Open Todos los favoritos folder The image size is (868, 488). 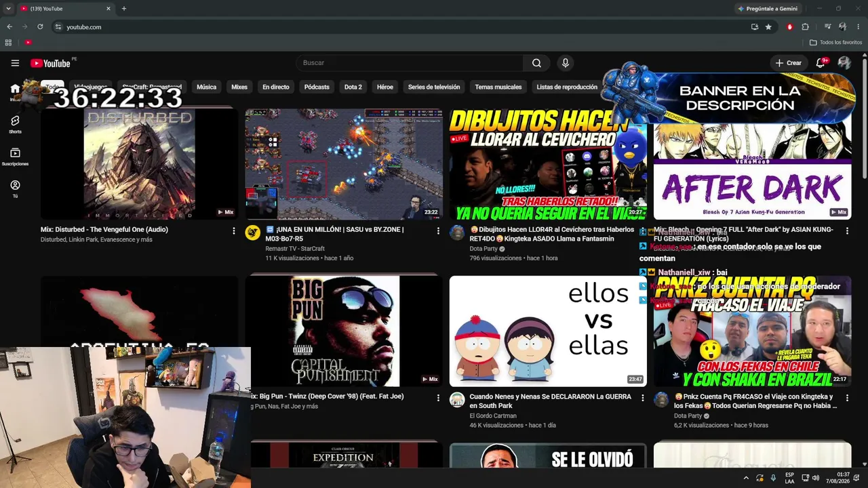835,42
